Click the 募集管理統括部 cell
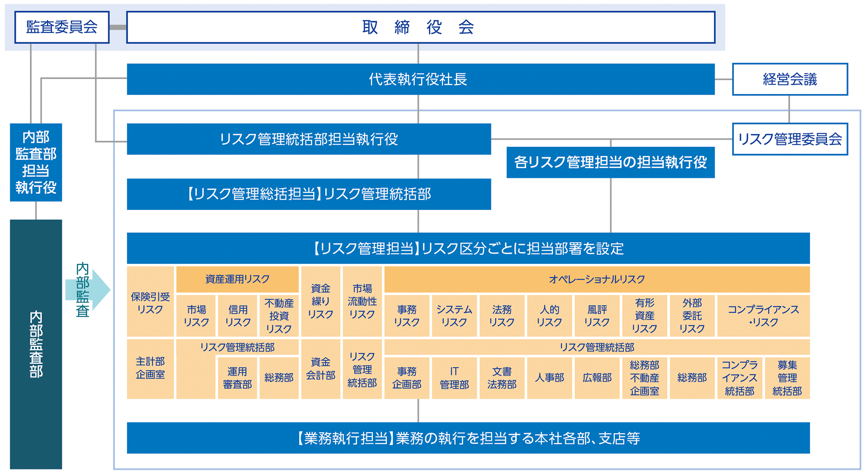Screen dimensions: 868x473 787,378
